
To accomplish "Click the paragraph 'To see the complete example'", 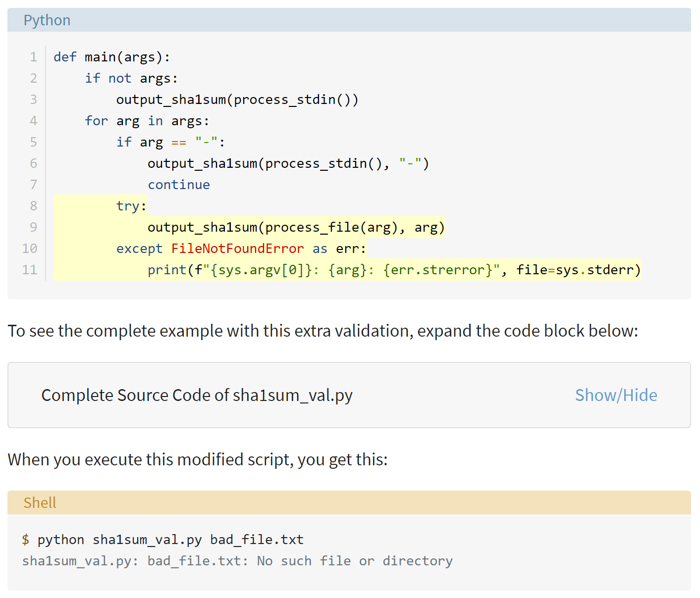I will pyautogui.click(x=323, y=331).
